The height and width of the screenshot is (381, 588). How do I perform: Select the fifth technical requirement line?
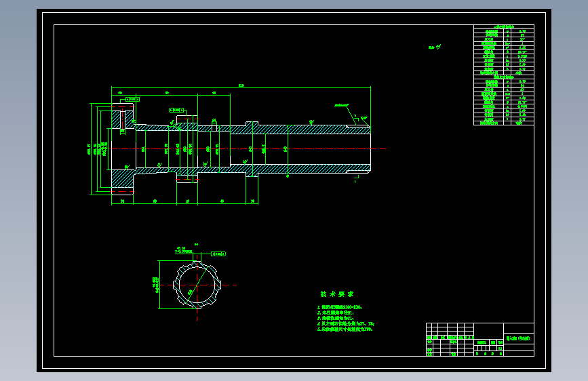pos(345,329)
